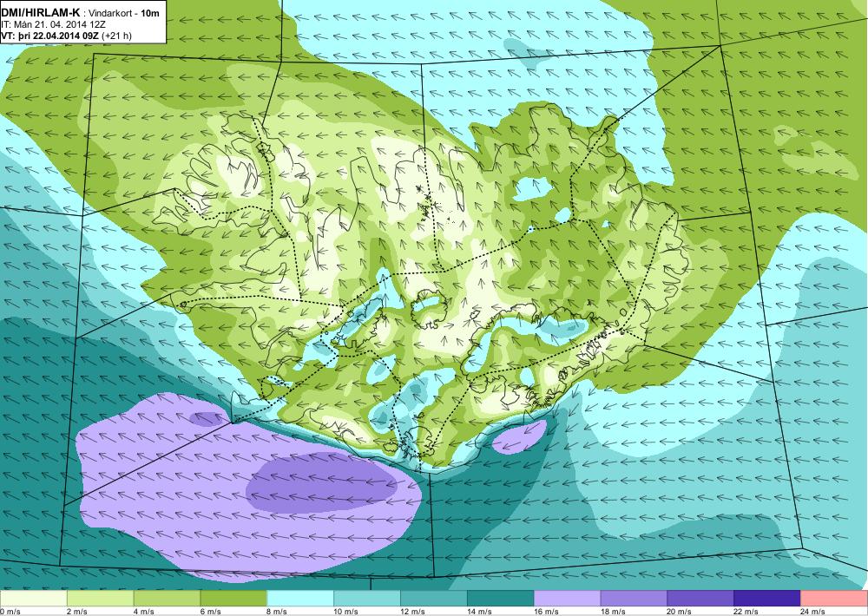Image resolution: width=868 pixels, height=616 pixels.
Task: Select the "12 m/s" legend label
Action: (x=413, y=612)
